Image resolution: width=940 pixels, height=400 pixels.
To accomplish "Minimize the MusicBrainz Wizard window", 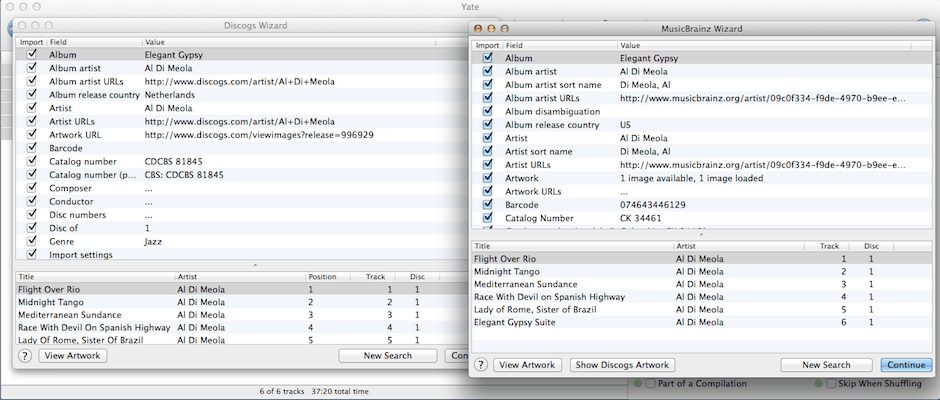I will click(x=491, y=29).
